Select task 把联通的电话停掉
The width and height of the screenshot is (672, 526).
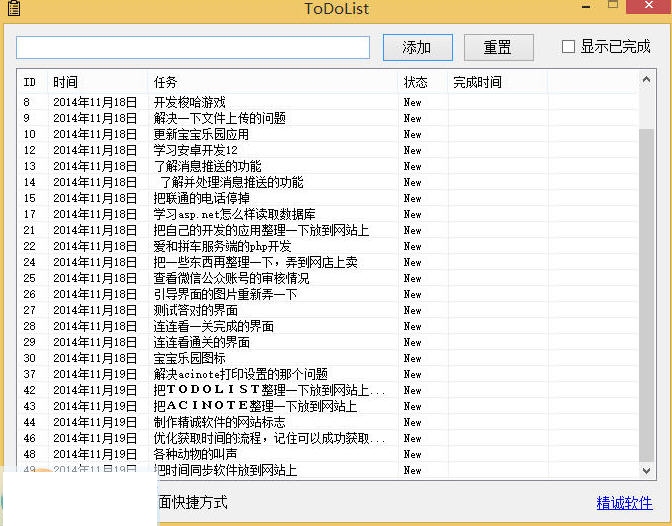pyautogui.click(x=201, y=198)
